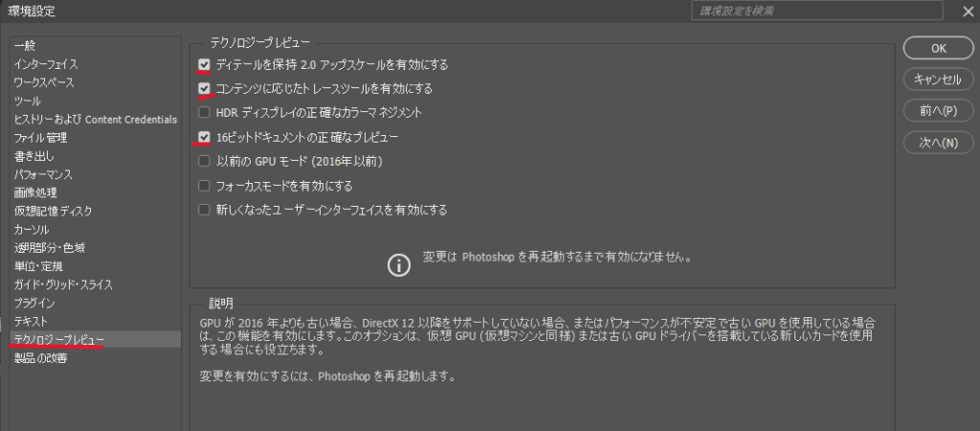Go to next page with 次へ(N)
This screenshot has width=980, height=431.
coord(937,143)
